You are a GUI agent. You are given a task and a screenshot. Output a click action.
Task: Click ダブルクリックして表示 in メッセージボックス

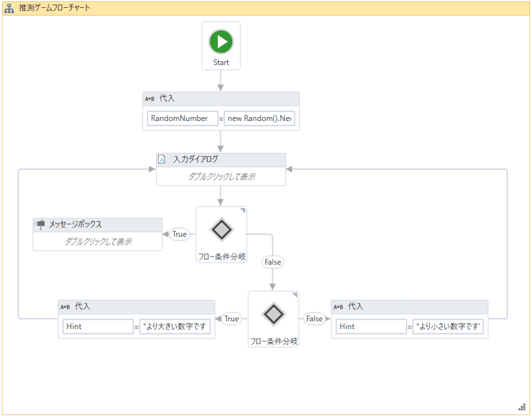point(98,242)
